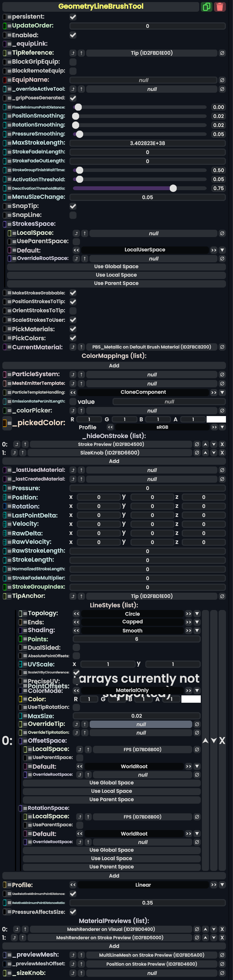
Task: Clear the CurrentMaterial reference with null icon
Action: (x=222, y=347)
